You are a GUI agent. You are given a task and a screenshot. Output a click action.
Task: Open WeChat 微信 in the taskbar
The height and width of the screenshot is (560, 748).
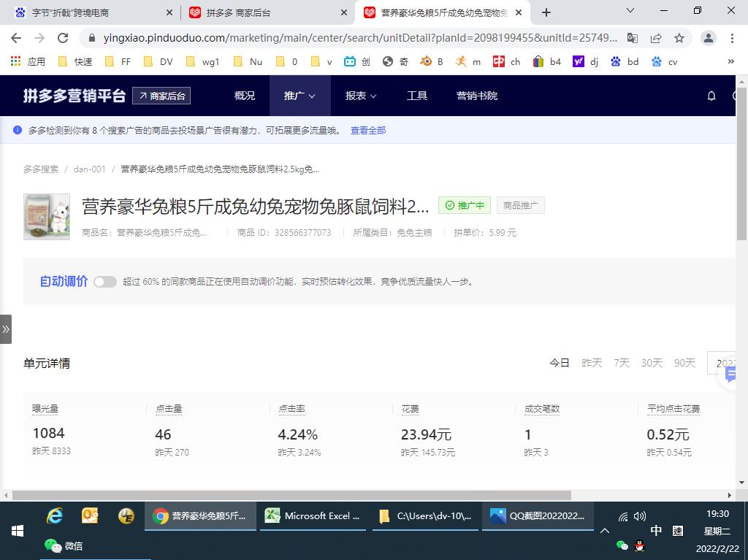64,545
